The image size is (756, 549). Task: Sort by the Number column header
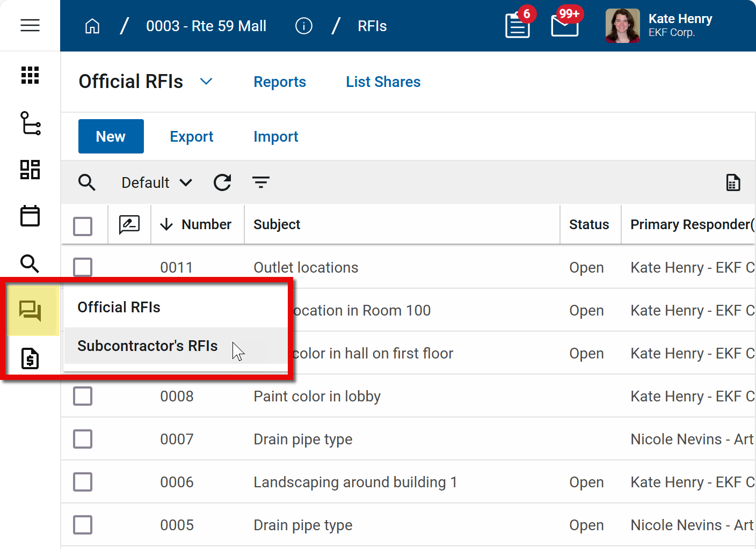(206, 224)
